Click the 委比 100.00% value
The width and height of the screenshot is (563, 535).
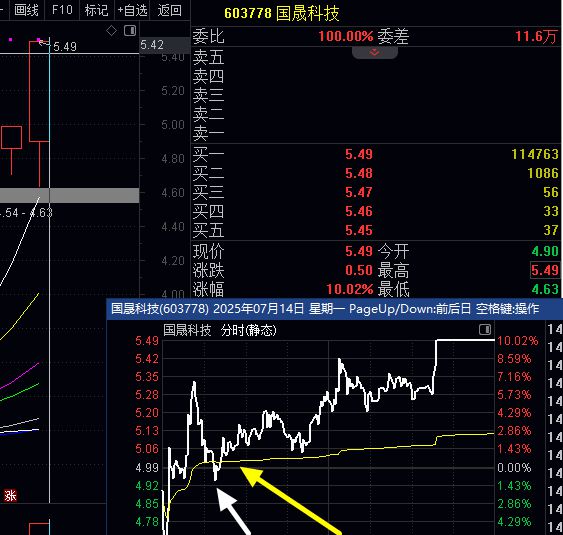tap(346, 36)
